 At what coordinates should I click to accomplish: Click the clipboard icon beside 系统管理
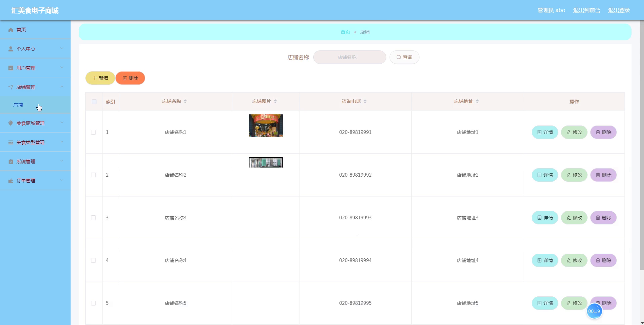click(11, 161)
